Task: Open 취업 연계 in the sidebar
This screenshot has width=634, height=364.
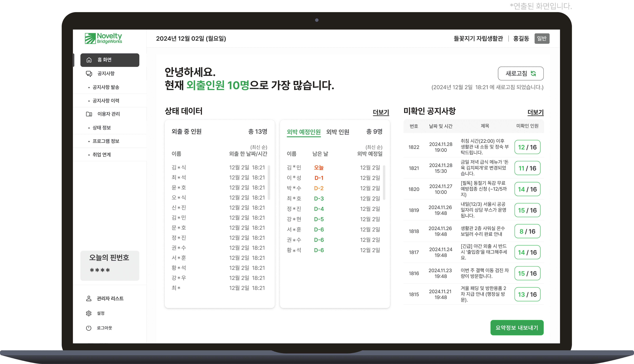Action: coord(102,154)
